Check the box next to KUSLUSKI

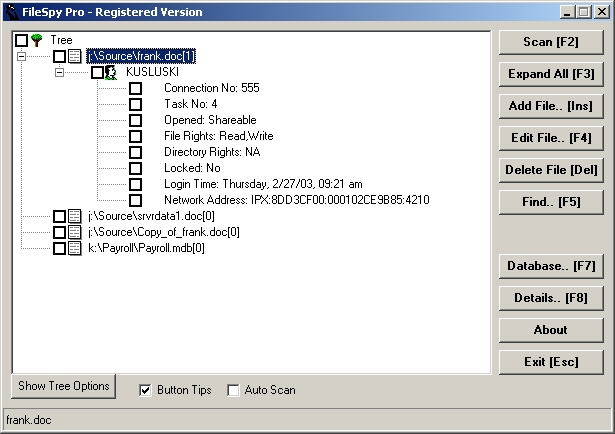tap(97, 72)
